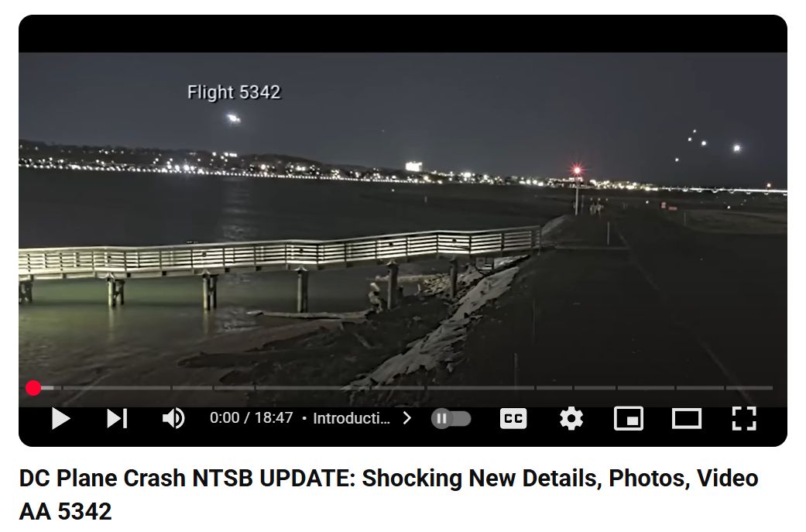Skip to the next video
Screen dimensions: 806x532
point(117,418)
